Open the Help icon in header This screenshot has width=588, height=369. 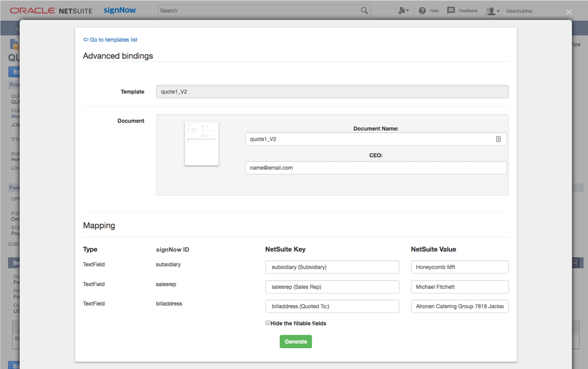point(423,10)
